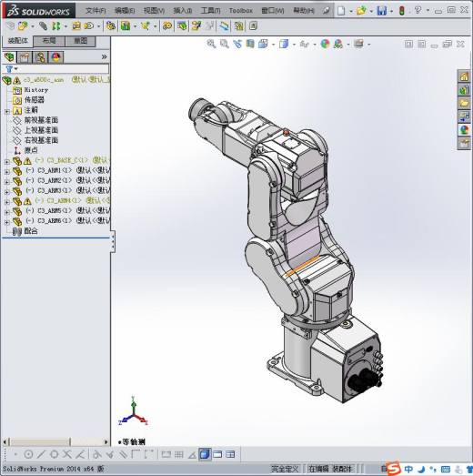Click the Section View icon
Screen dimensions: 473x476
[250, 44]
